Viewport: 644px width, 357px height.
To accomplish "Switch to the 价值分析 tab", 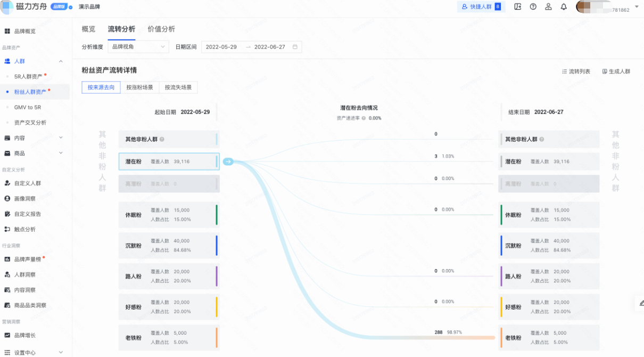I will click(x=161, y=29).
